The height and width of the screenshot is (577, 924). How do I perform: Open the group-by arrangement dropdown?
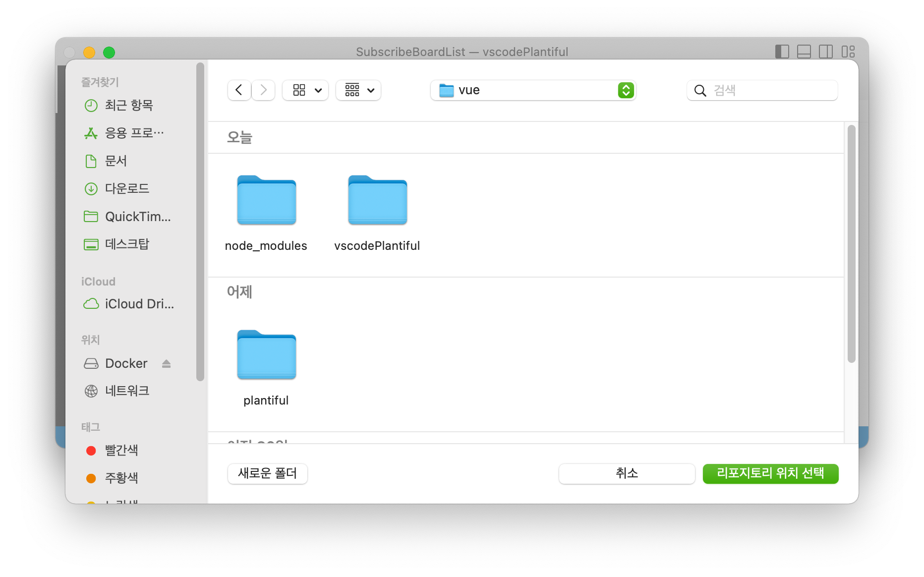pyautogui.click(x=358, y=90)
